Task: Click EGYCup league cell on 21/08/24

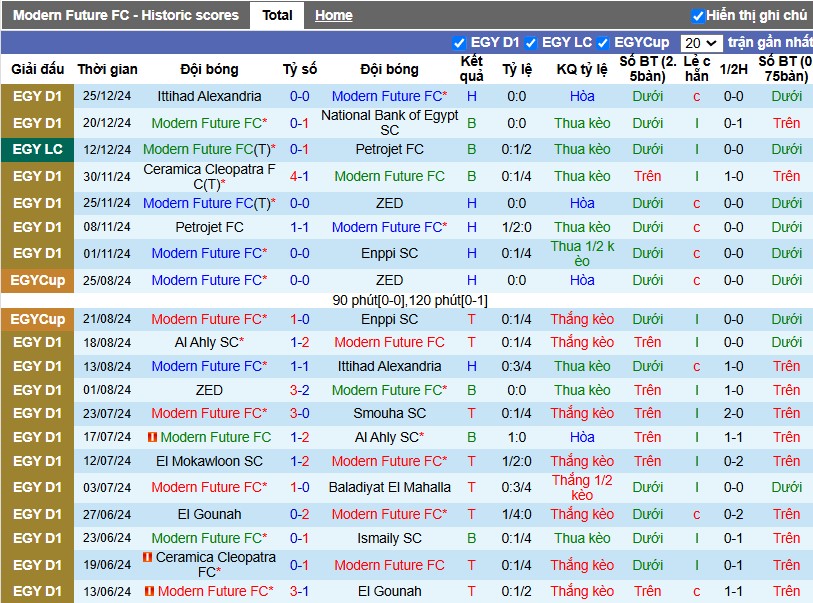Action: (37, 319)
